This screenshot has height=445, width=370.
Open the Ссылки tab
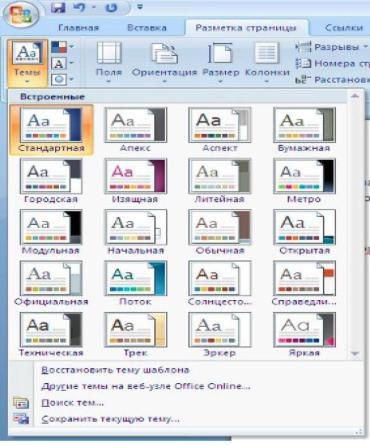pos(344,28)
